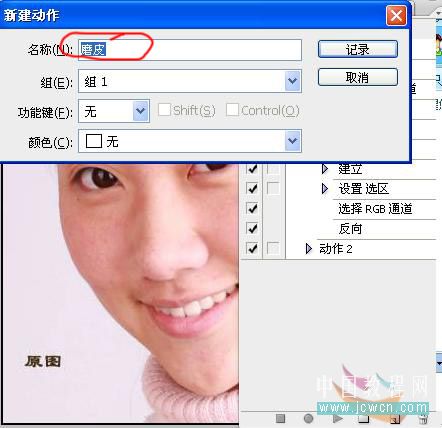Toggle the Shift checkbox
The image size is (442, 428).
(x=164, y=110)
